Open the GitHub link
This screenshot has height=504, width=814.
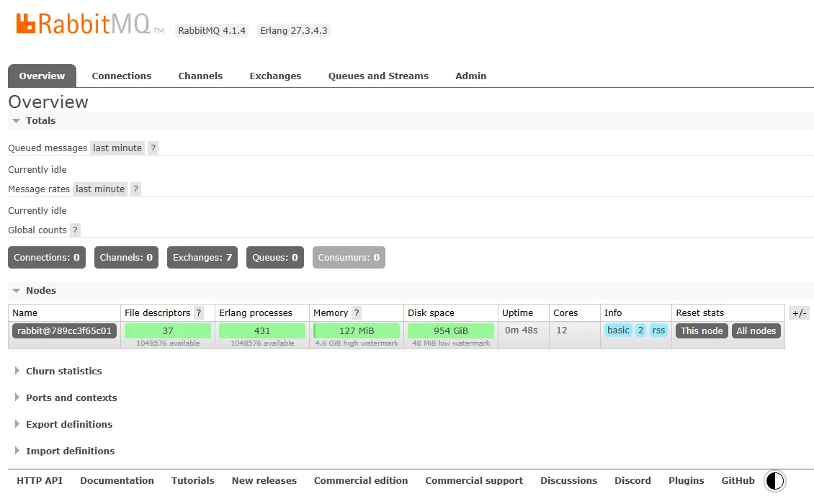738,481
